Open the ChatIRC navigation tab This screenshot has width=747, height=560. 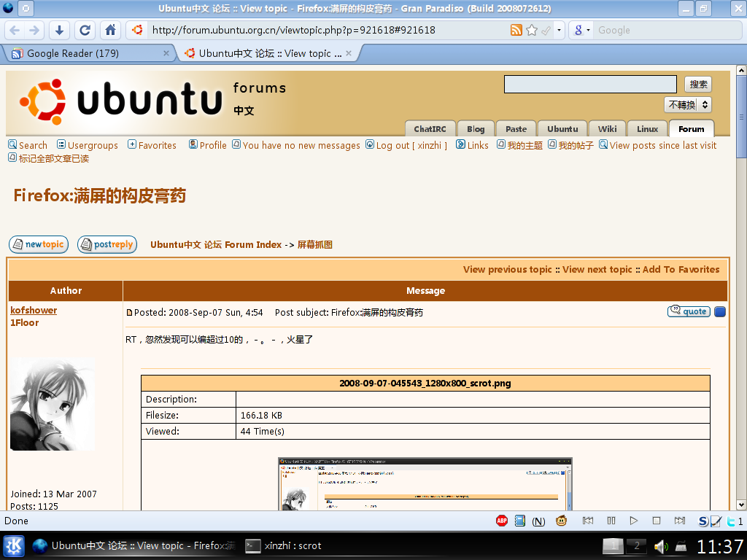pos(430,129)
